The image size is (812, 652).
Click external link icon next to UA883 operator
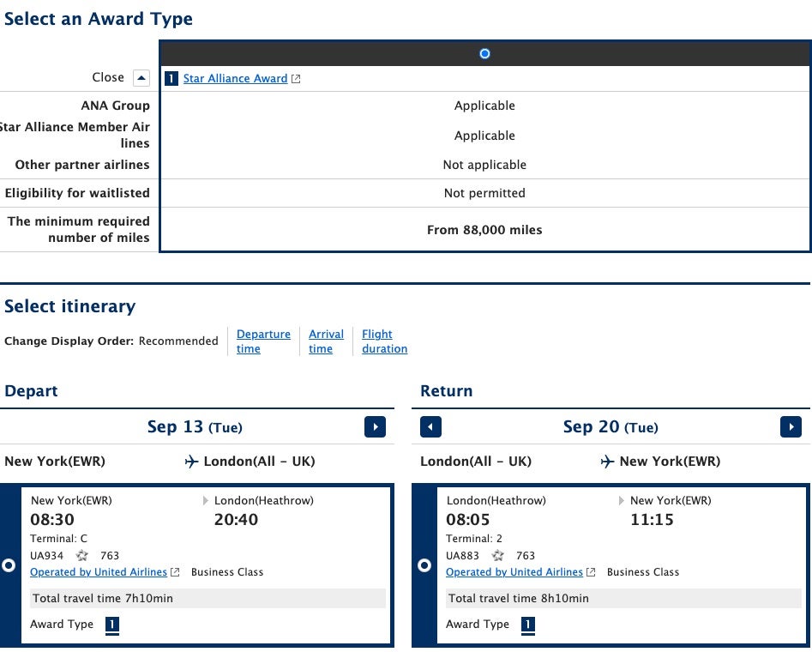[591, 572]
